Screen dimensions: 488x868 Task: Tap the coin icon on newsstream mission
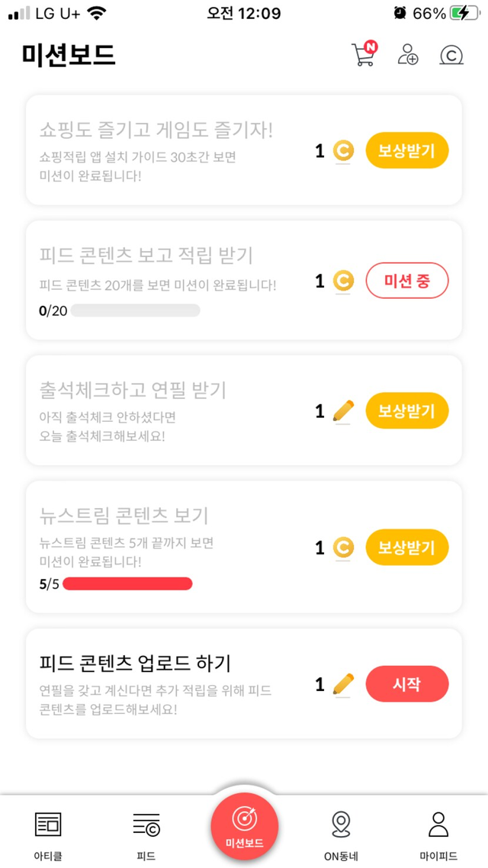pyautogui.click(x=344, y=548)
